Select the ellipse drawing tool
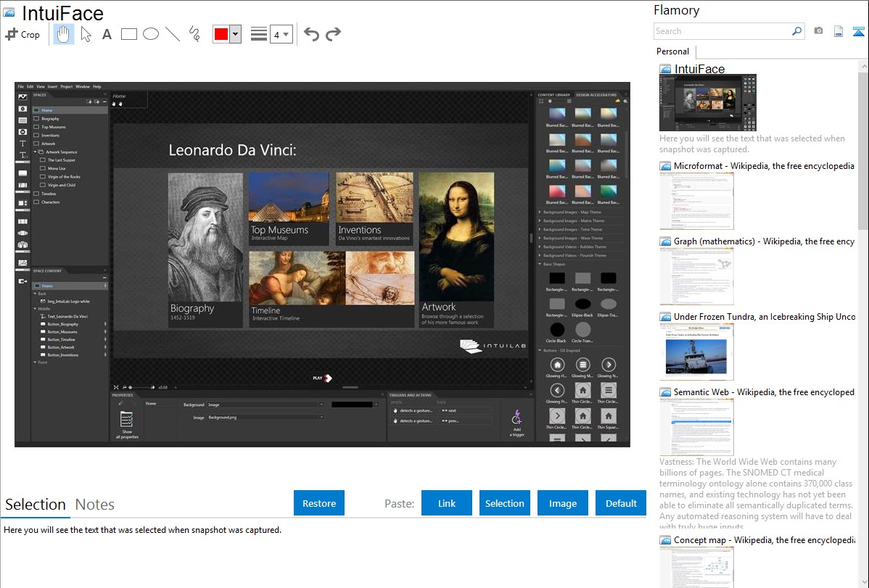The width and height of the screenshot is (869, 588). [151, 34]
